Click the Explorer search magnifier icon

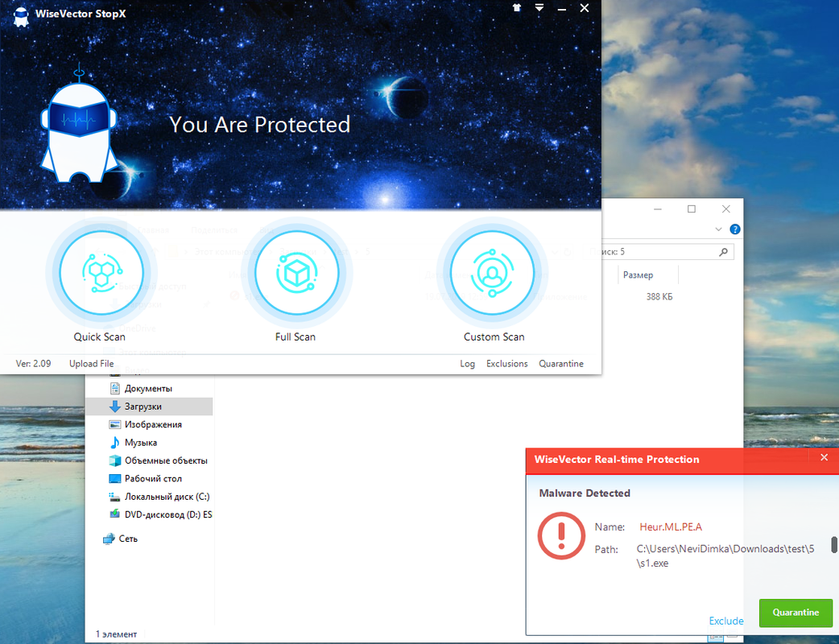(723, 251)
